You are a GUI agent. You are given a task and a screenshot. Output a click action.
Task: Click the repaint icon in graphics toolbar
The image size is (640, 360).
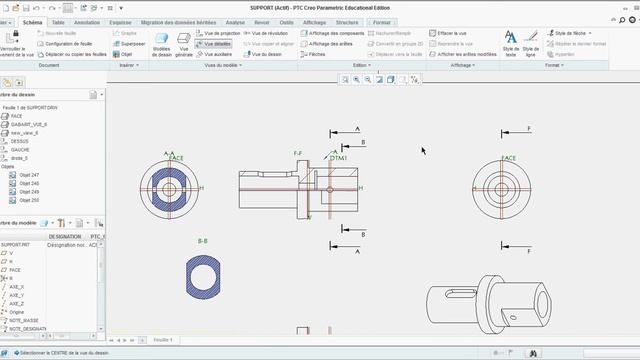[x=379, y=80]
